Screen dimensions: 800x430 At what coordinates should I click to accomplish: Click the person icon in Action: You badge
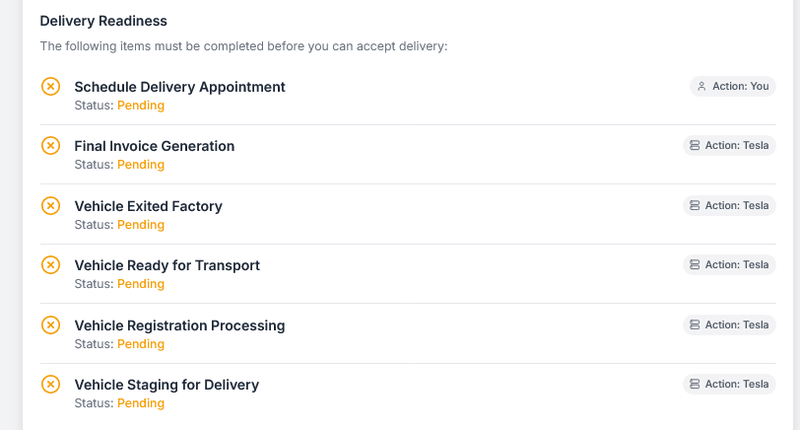pyautogui.click(x=702, y=86)
